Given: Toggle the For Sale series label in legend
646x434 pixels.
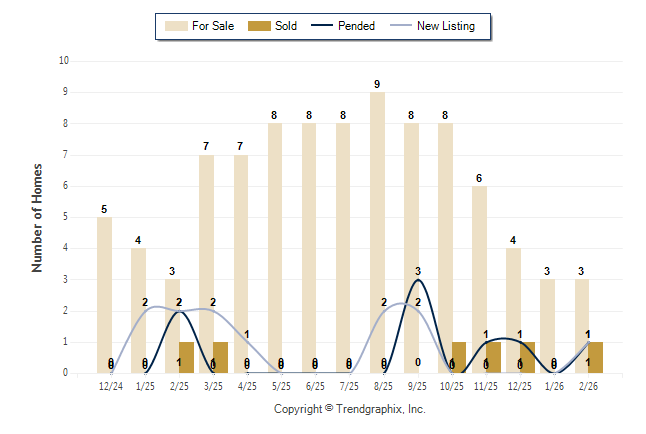Looking at the screenshot, I should pos(211,26).
